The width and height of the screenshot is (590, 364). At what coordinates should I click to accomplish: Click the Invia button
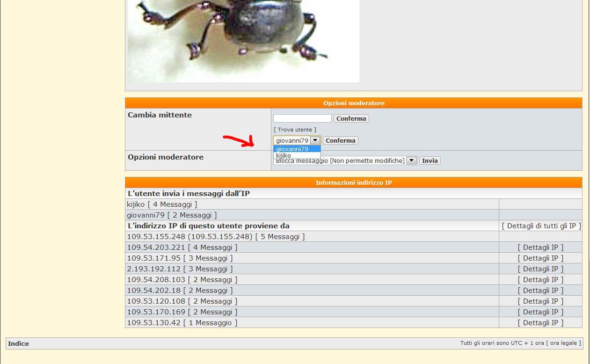pyautogui.click(x=430, y=160)
